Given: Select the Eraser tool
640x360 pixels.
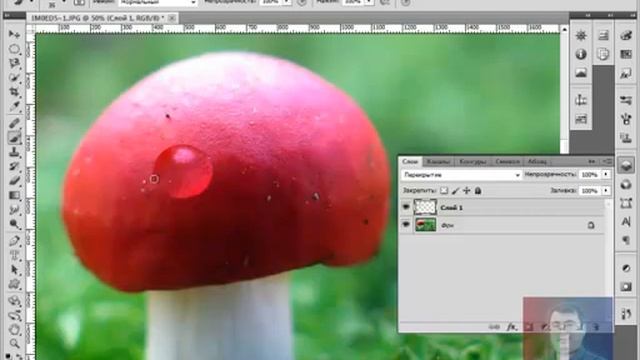Looking at the screenshot, I should [x=14, y=180].
